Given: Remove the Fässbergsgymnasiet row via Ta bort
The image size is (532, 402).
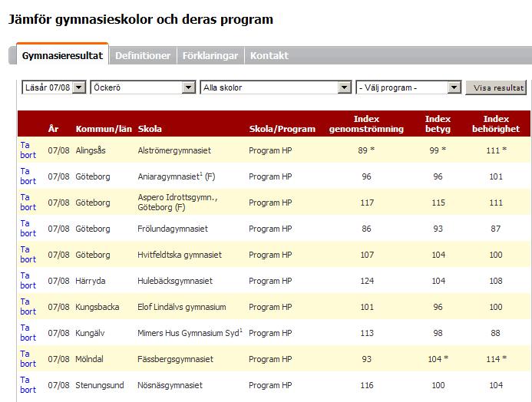Looking at the screenshot, I should 28,359.
